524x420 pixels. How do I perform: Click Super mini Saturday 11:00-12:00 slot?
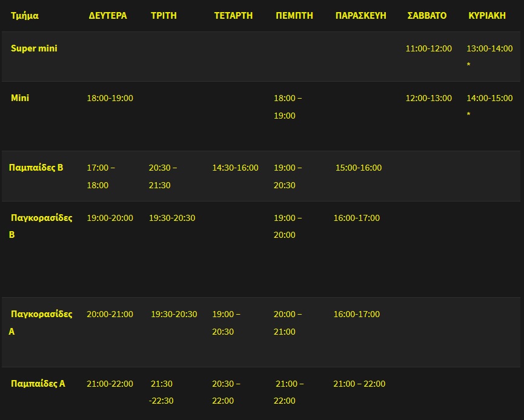[x=428, y=48]
